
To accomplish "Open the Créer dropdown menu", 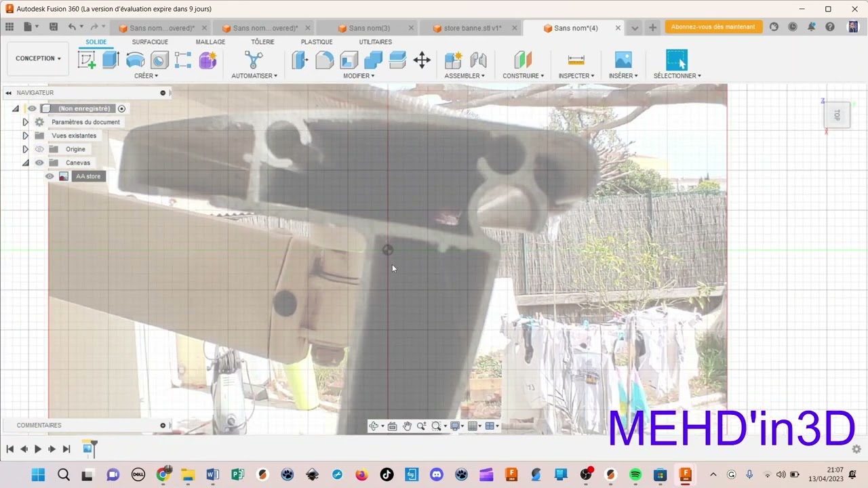I will [146, 76].
